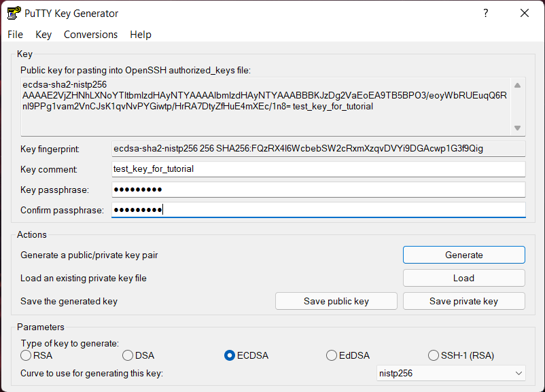Open the Key menu

[x=43, y=35]
